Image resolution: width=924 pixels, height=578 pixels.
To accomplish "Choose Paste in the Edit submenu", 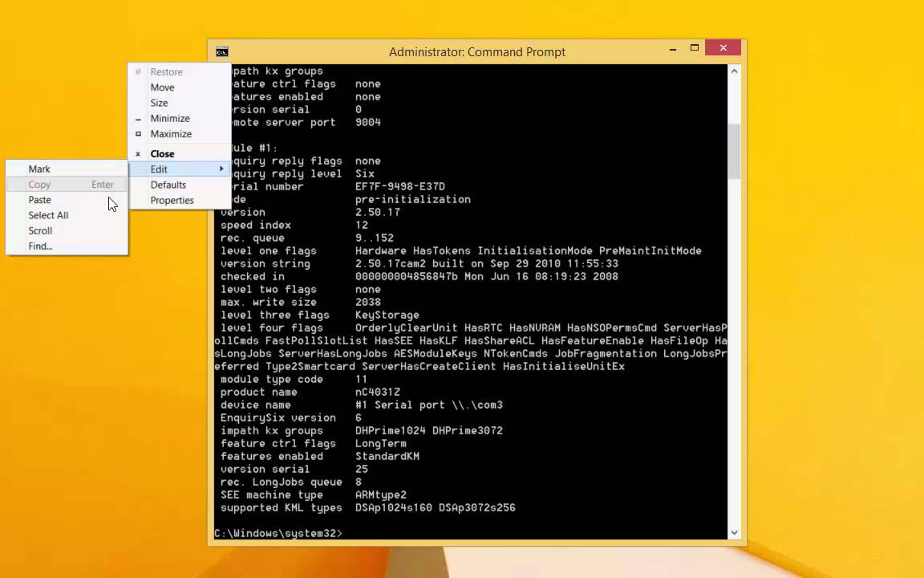I will coord(67,200).
